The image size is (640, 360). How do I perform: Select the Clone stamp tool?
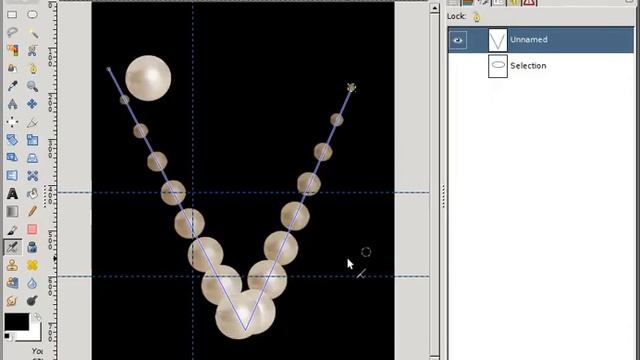12,265
